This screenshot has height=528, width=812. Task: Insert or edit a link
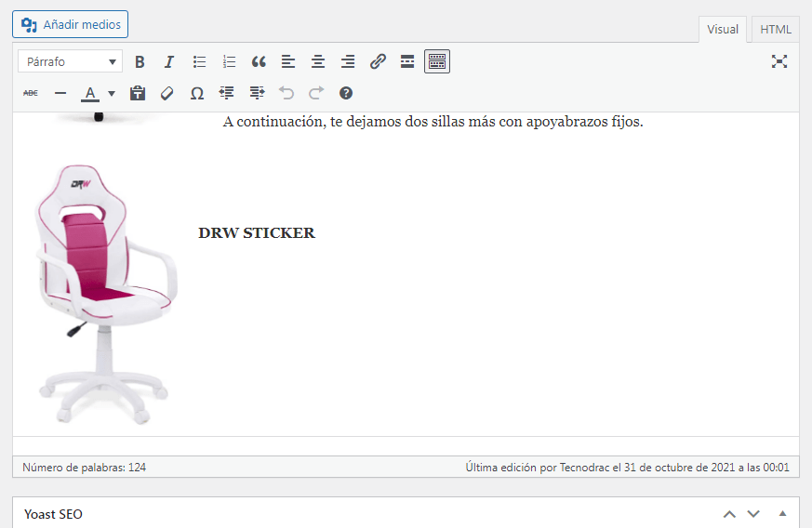(378, 61)
